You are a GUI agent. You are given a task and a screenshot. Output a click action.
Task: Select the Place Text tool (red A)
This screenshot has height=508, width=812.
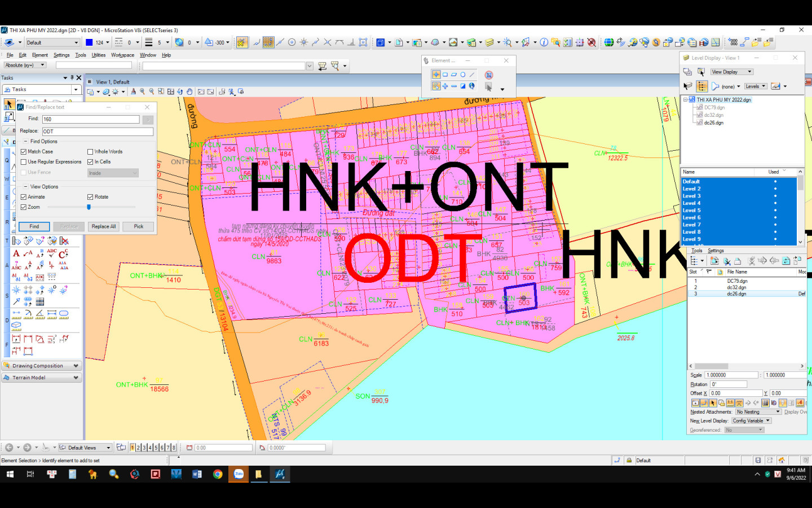pyautogui.click(x=16, y=253)
